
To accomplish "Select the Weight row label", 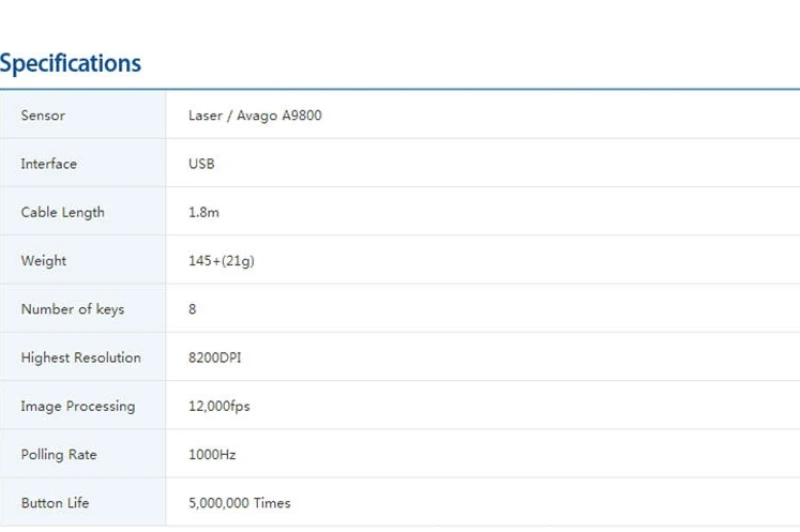I will point(44,261).
